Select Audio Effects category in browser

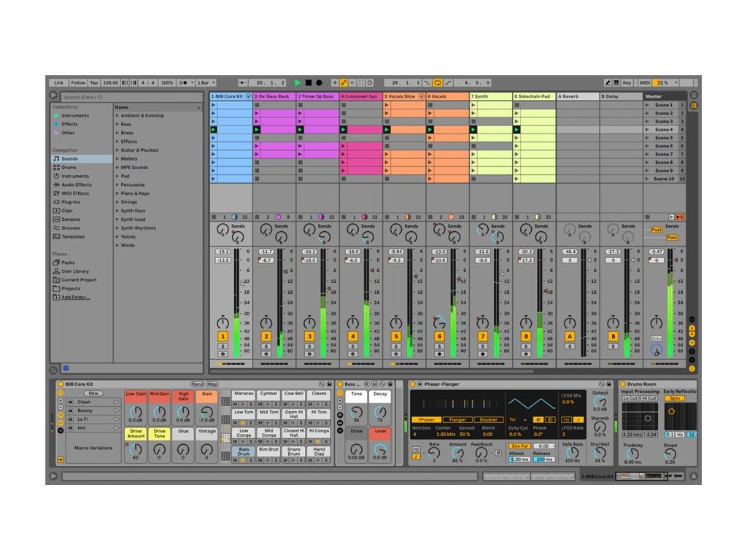click(x=76, y=184)
